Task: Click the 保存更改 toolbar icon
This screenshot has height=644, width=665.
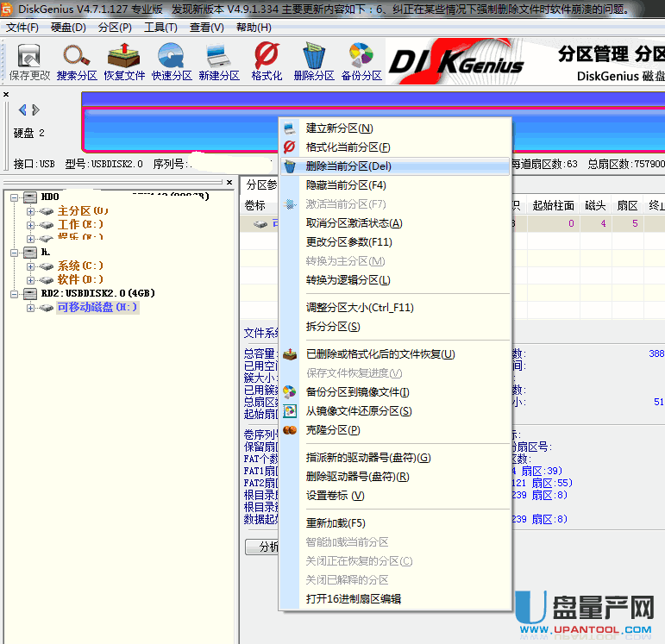Action: pyautogui.click(x=30, y=60)
